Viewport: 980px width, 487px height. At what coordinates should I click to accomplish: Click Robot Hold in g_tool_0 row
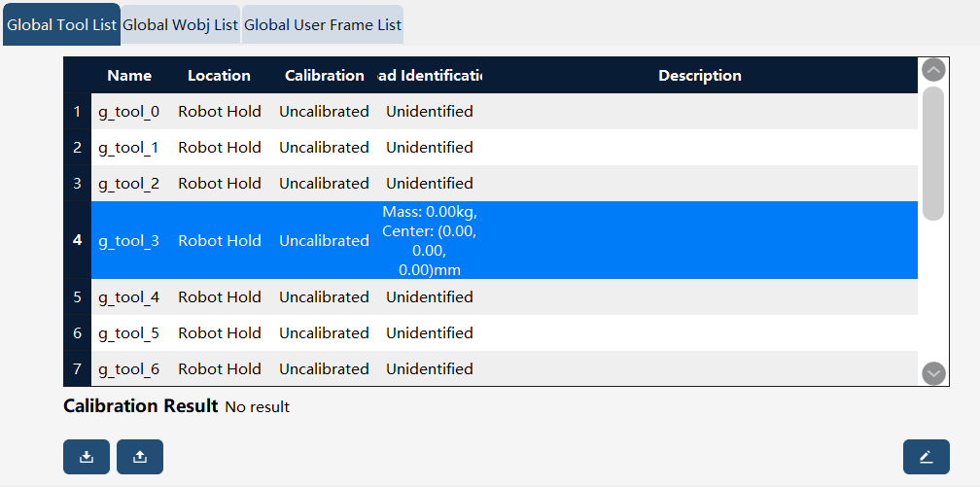[220, 112]
